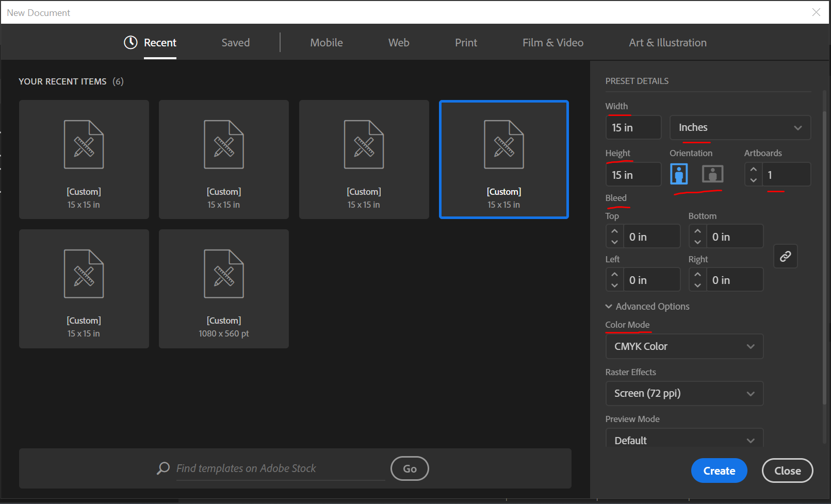Screen dimensions: 831x504
Task: Open the Inches units dropdown
Action: tap(740, 128)
